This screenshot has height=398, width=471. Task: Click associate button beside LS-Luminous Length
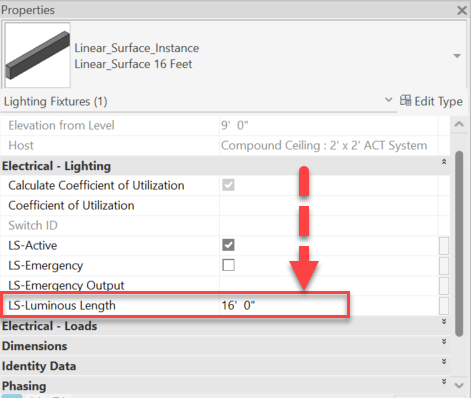click(x=444, y=305)
